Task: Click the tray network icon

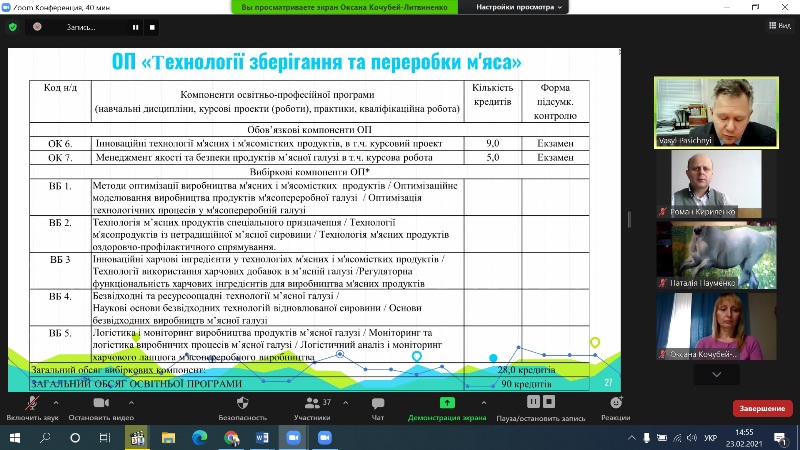Action: coord(677,438)
